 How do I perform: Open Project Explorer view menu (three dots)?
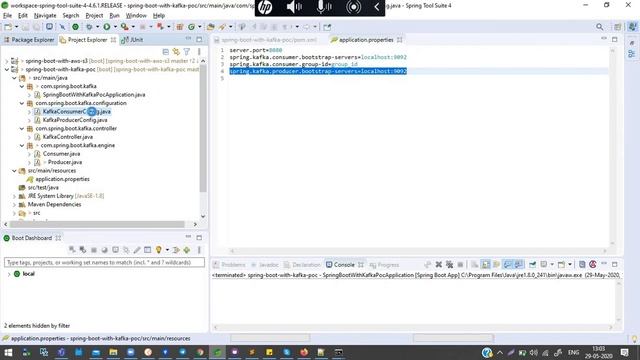199,52
